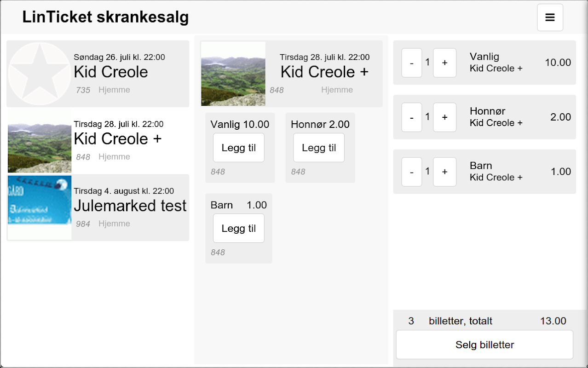Screen dimensions: 588x368
Task: Click the landscape image in the middle panel
Action: 233,74
